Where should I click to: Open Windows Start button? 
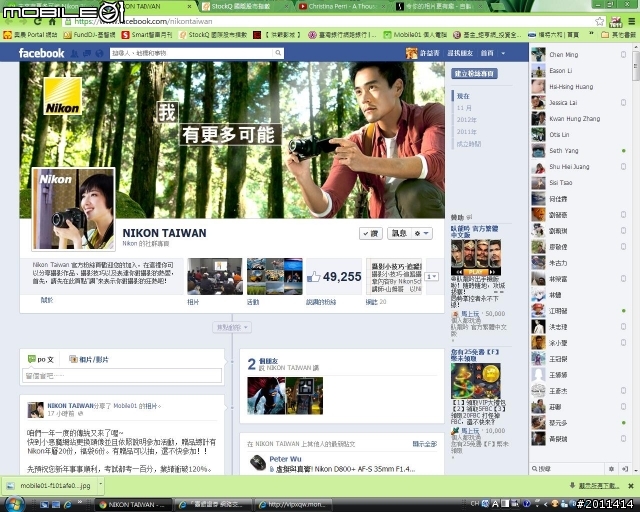tap(13, 504)
